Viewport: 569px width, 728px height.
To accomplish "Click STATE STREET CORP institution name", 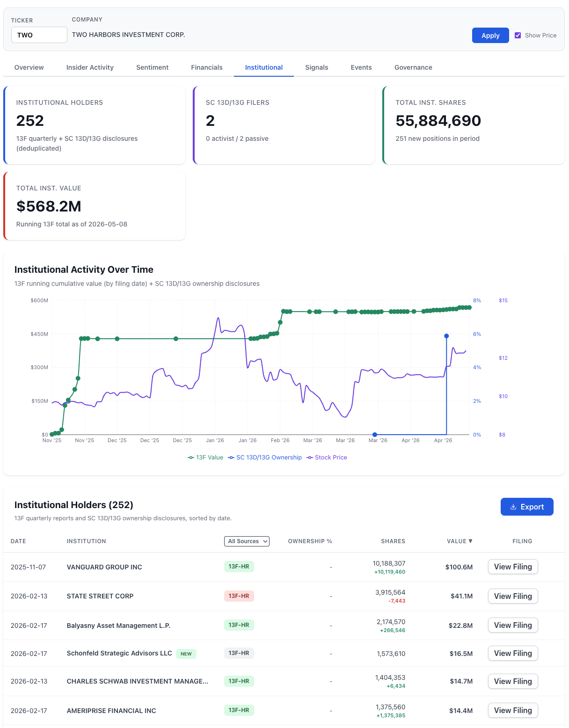I will point(100,596).
